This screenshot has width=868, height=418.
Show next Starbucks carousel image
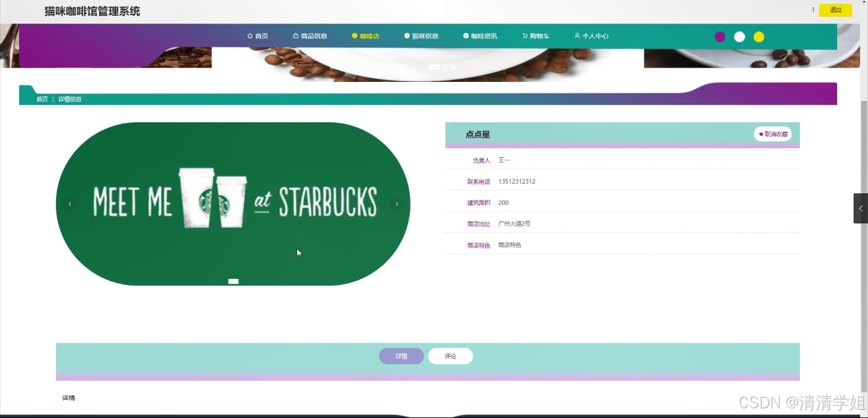397,204
